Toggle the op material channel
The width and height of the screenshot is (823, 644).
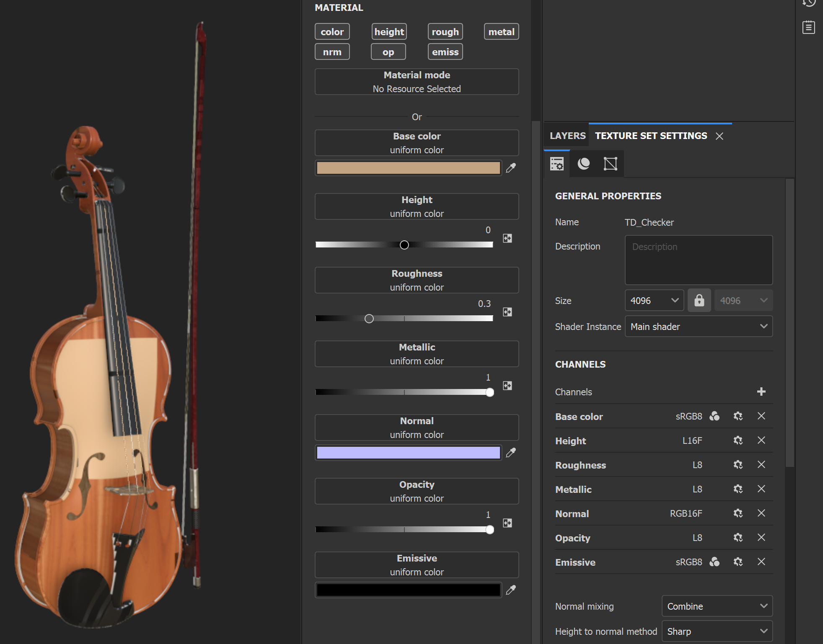tap(388, 52)
